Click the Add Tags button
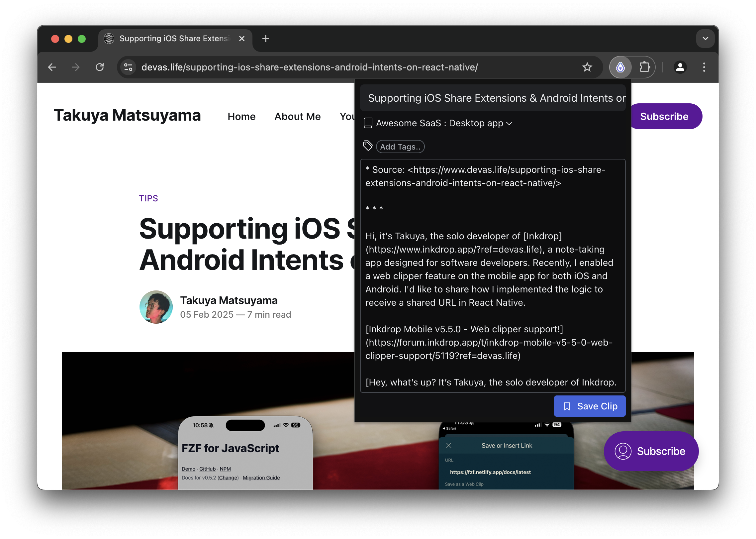This screenshot has height=539, width=756. (400, 147)
